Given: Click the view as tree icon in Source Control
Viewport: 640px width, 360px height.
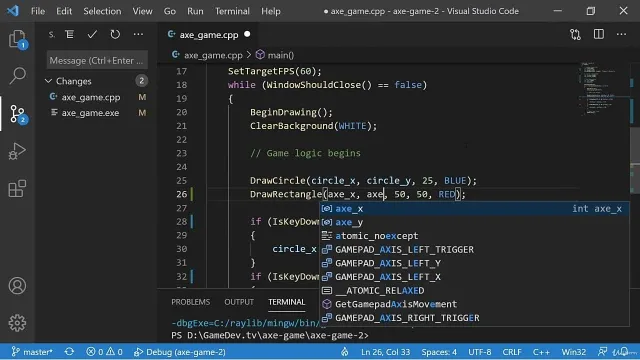Looking at the screenshot, I should click(x=70, y=35).
